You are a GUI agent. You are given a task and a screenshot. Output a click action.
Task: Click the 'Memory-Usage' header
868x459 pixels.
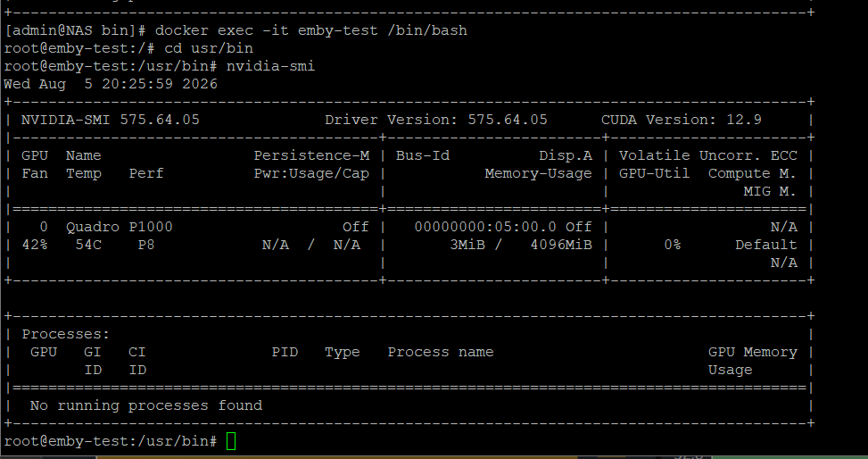tap(539, 173)
